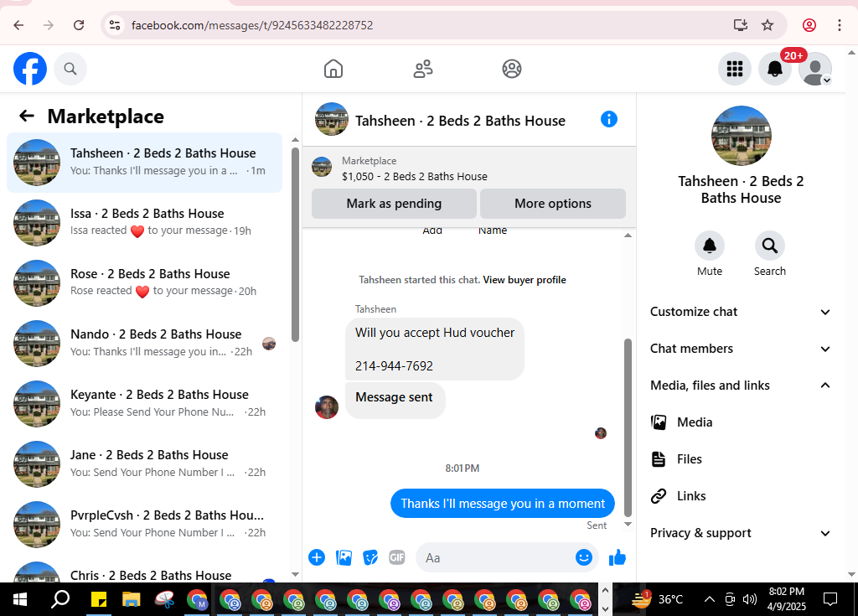The width and height of the screenshot is (858, 616).
Task: Open File Explorer from the taskbar
Action: 132,600
